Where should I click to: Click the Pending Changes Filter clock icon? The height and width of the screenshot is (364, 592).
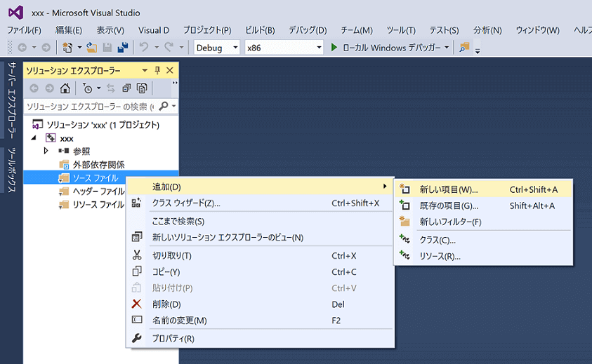pos(87,88)
